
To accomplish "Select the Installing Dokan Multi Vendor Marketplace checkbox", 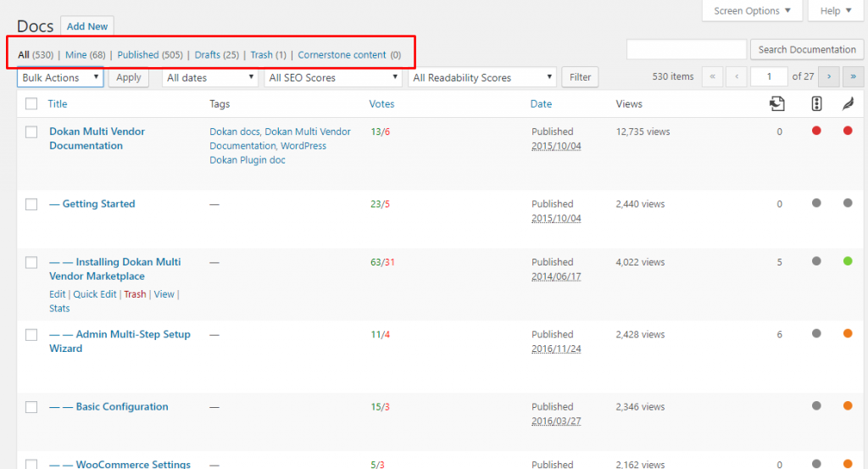I will pyautogui.click(x=31, y=262).
